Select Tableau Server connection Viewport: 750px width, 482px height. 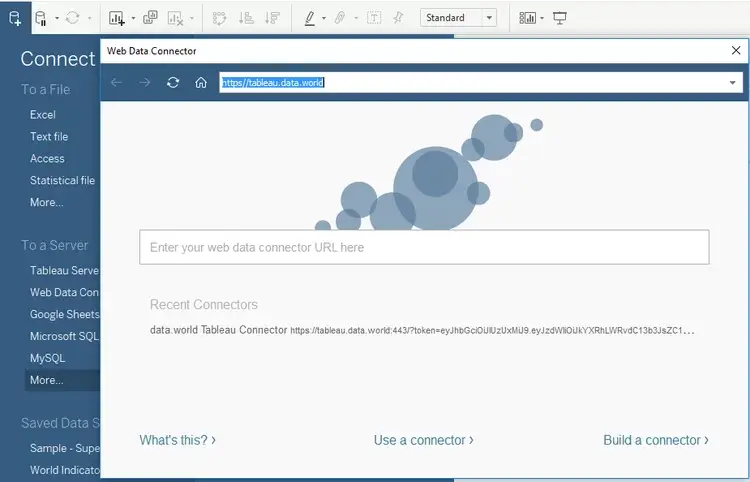coord(64,271)
